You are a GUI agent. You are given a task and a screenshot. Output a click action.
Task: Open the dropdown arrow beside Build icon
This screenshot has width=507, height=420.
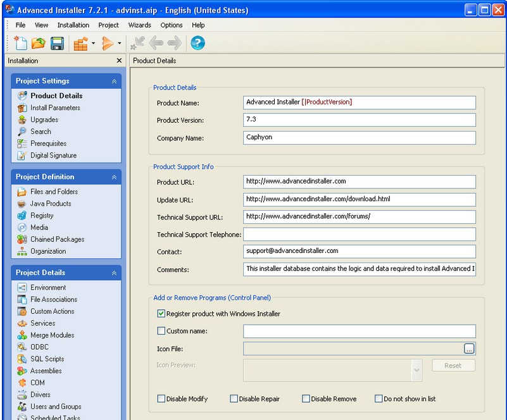(93, 44)
